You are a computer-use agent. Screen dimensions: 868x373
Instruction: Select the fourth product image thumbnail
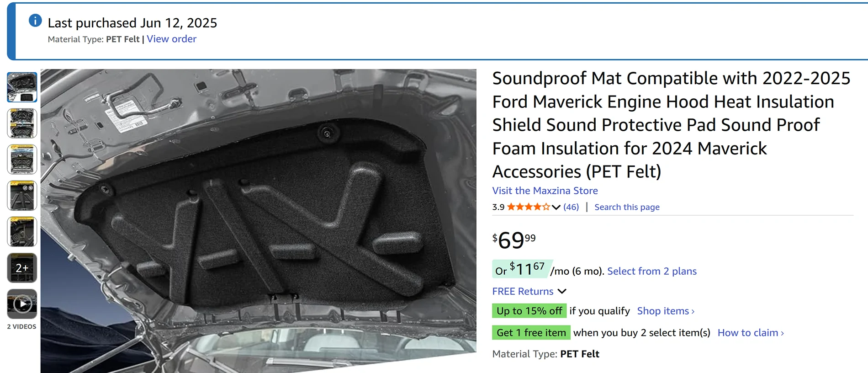click(22, 196)
